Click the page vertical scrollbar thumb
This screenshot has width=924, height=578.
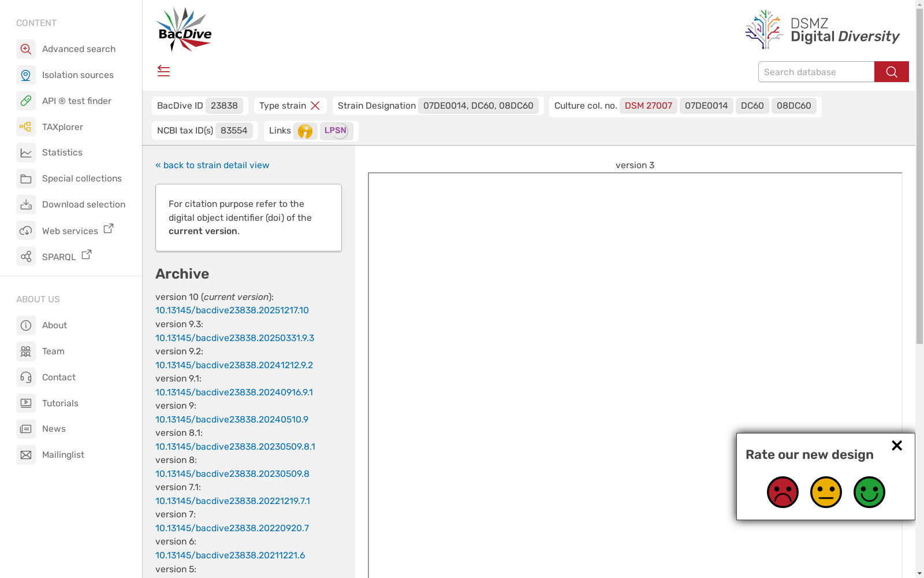pos(919,176)
